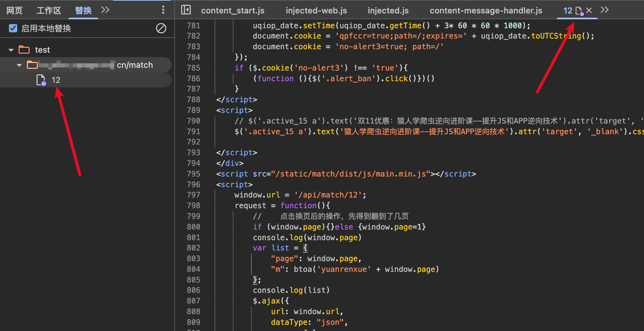
Task: Open the injected-web.js file tab
Action: point(316,11)
